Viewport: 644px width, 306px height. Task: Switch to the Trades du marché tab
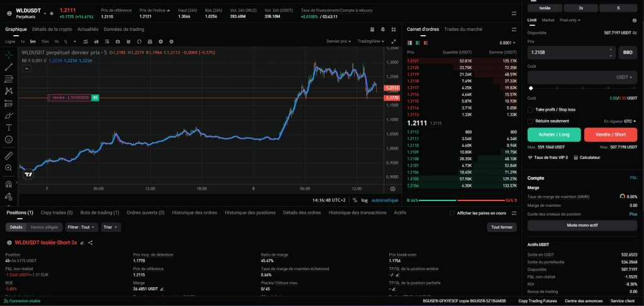(463, 29)
